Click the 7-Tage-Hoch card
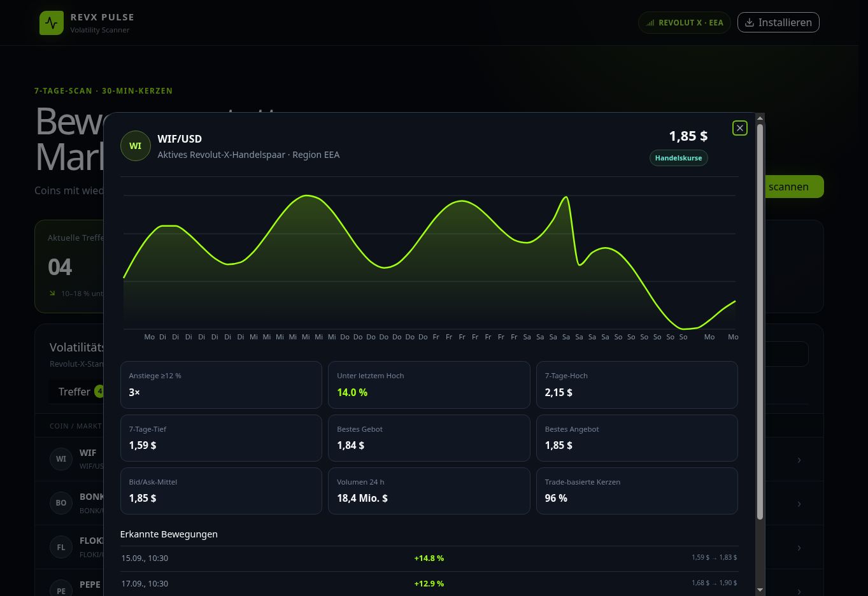 coord(637,385)
